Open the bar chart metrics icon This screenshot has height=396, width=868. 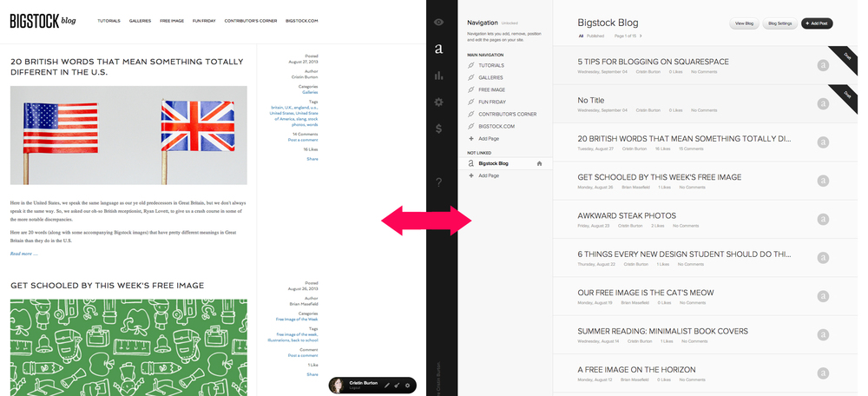pyautogui.click(x=439, y=76)
